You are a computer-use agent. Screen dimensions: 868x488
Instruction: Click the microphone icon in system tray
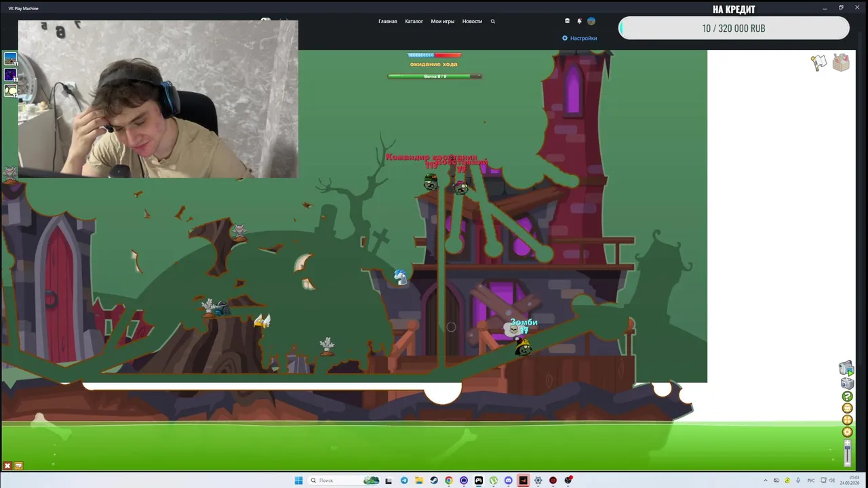click(797, 481)
